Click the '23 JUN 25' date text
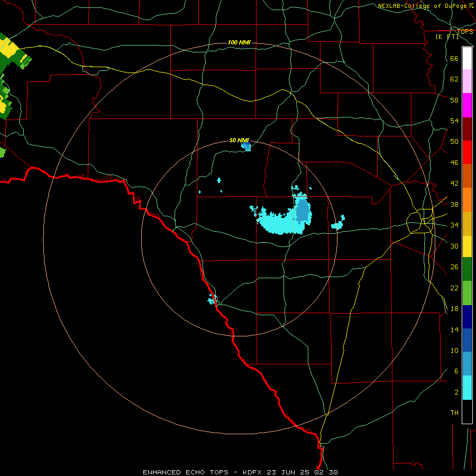476x476 pixels. point(288,472)
